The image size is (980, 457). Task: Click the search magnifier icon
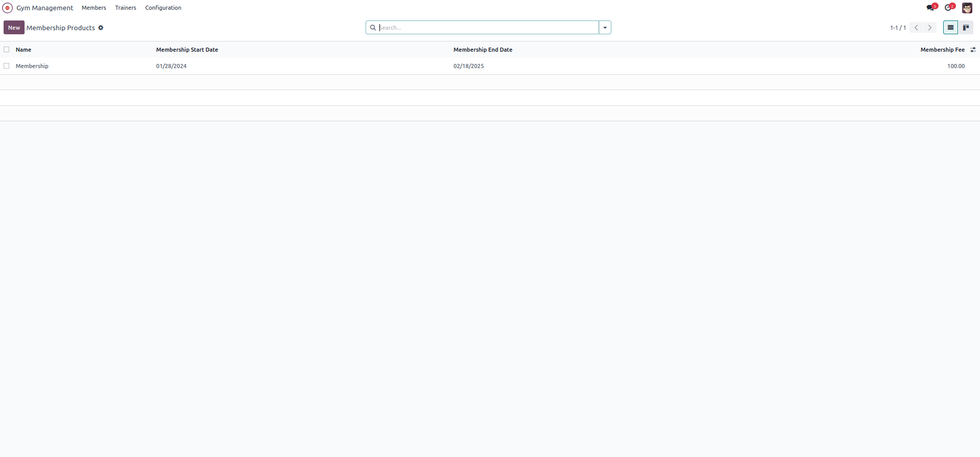pos(373,28)
